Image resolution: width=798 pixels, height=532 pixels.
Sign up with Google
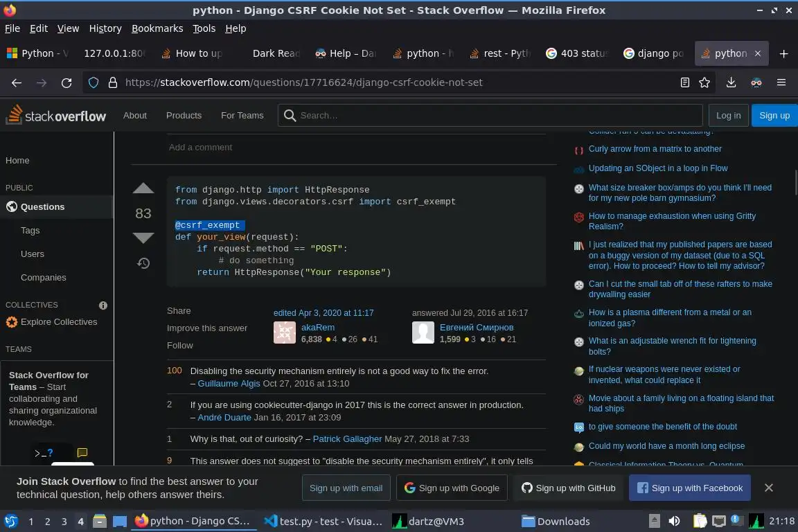click(x=452, y=488)
